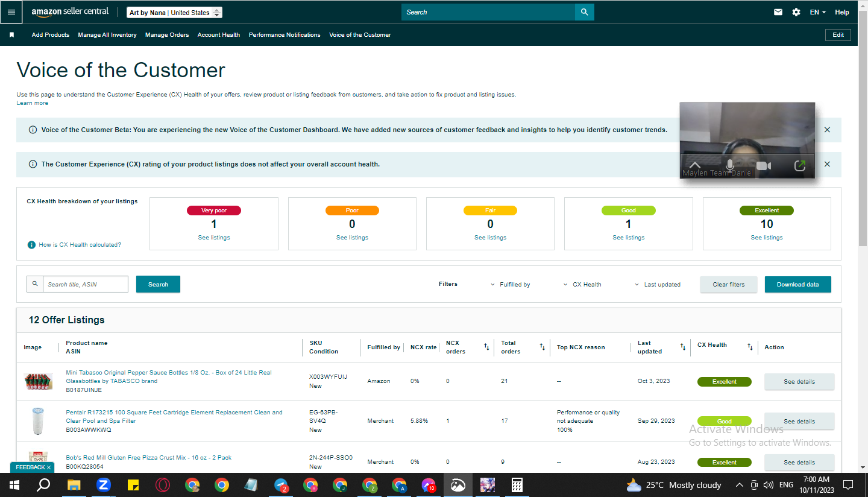Sort by CX Health column
868x497 pixels.
click(750, 347)
